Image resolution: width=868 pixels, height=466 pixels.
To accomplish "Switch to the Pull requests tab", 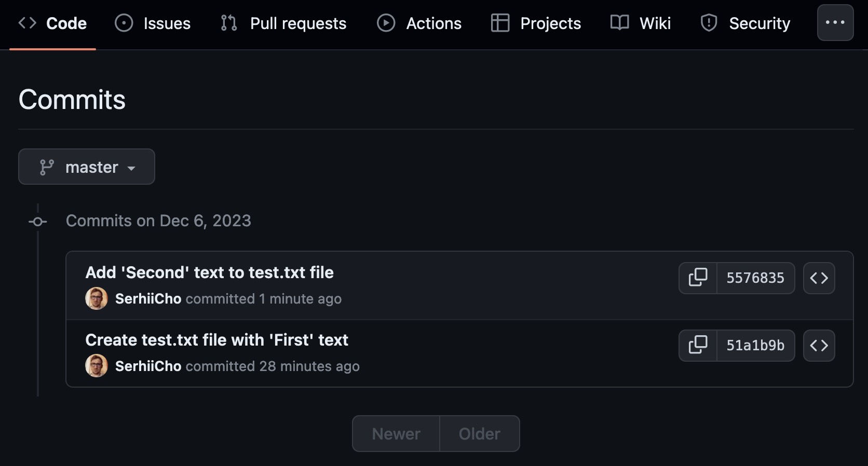I will point(299,23).
